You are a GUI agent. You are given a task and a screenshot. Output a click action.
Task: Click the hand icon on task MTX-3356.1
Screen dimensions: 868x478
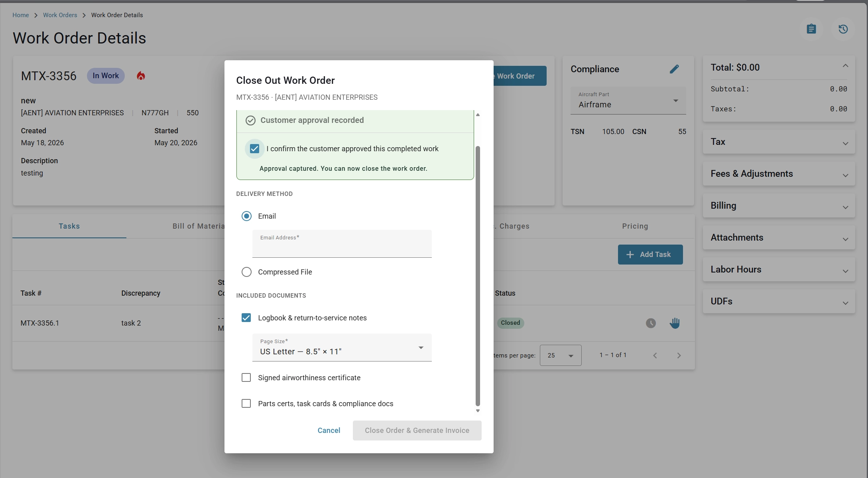click(x=675, y=323)
